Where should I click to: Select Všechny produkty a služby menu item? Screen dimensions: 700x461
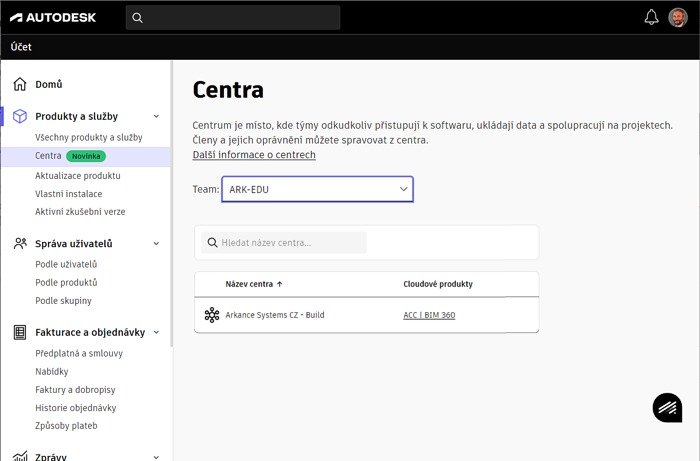(89, 137)
